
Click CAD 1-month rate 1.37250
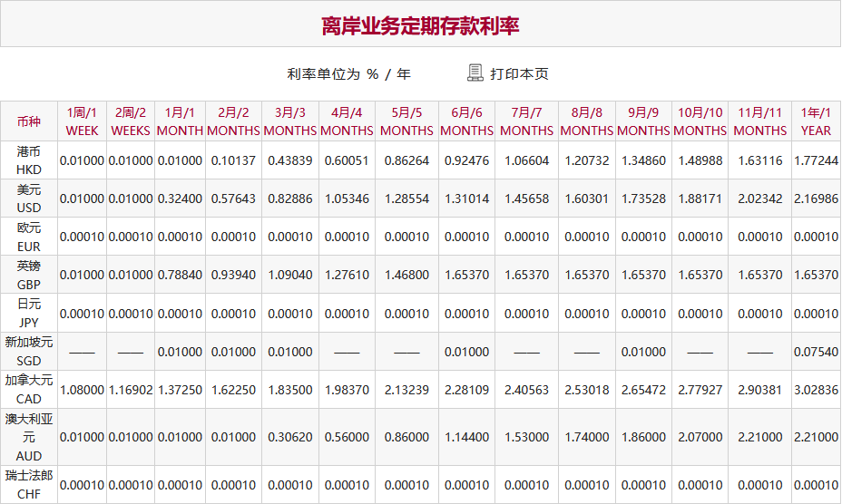tap(180, 390)
